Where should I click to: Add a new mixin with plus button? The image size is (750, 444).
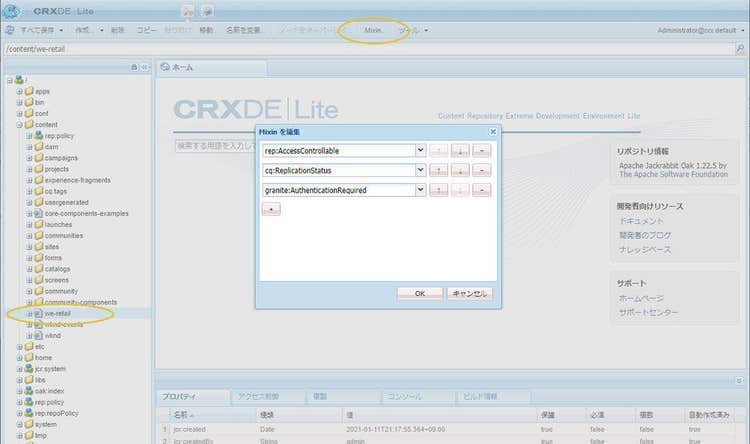[269, 208]
